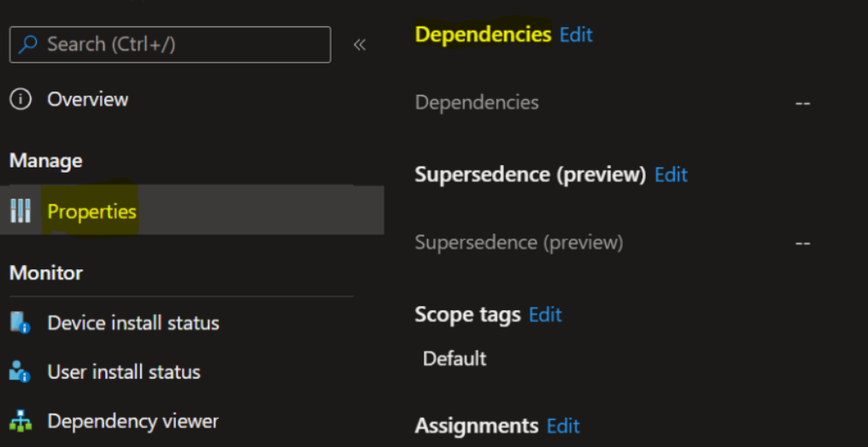Click the Properties bars icon
Screen dimensions: 868x447
(21, 211)
